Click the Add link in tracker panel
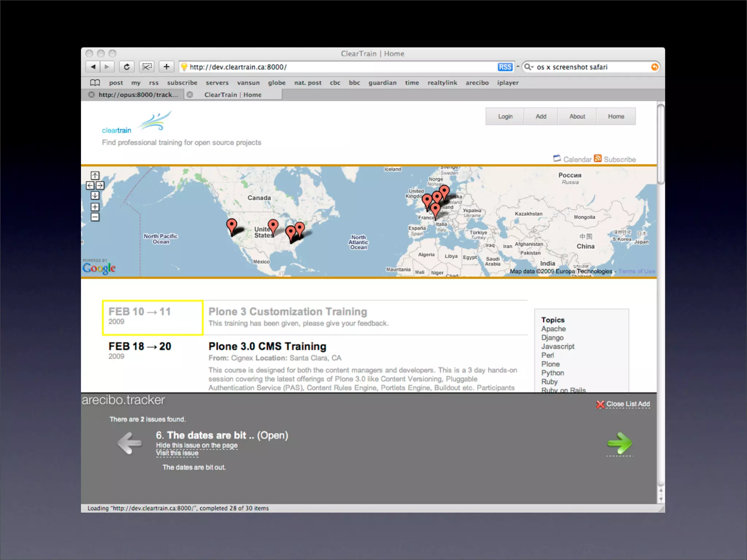 (644, 404)
